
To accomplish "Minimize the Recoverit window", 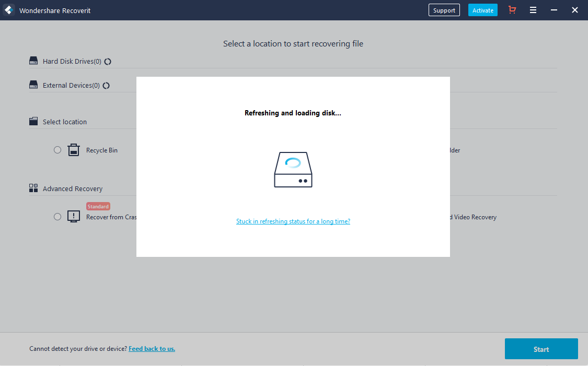I will 554,10.
